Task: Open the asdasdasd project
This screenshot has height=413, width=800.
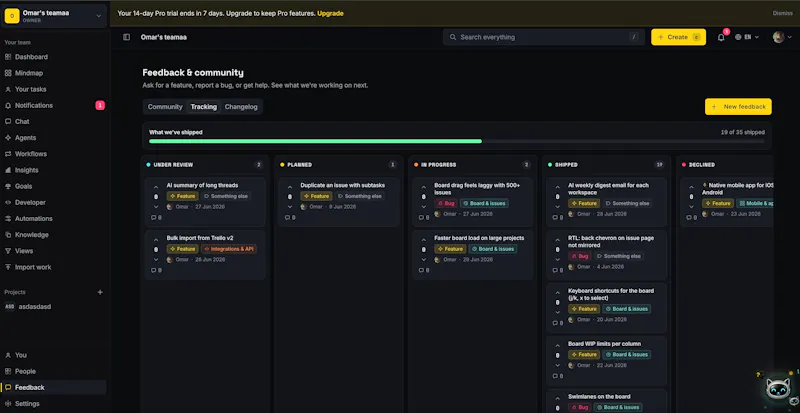Action: (54, 307)
